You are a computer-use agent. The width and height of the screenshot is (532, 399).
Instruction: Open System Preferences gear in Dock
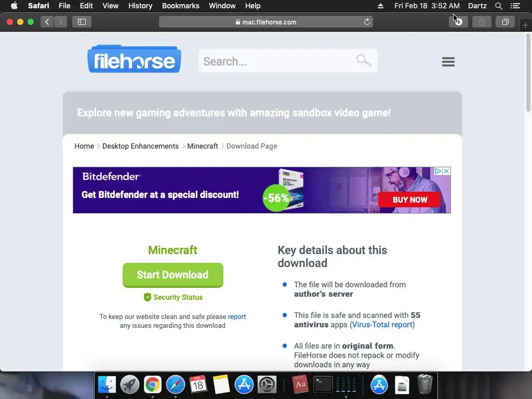pos(267,385)
